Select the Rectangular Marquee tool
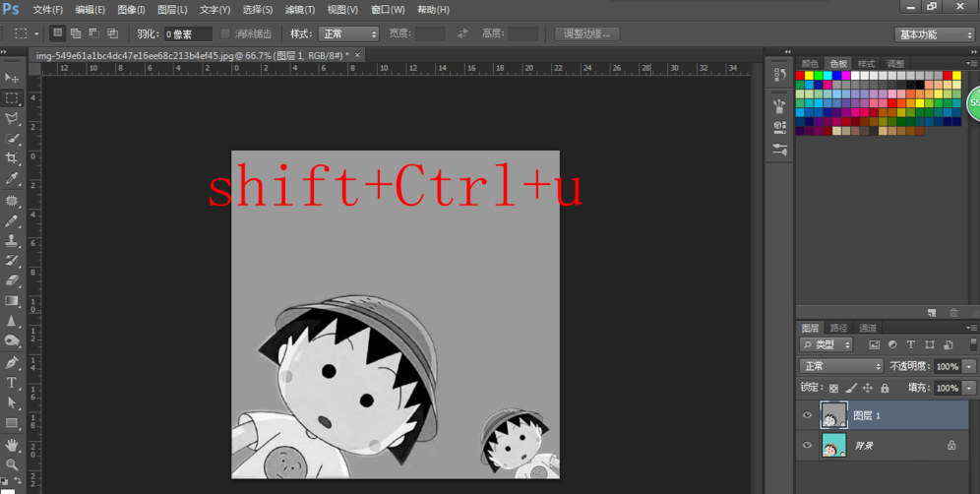This screenshot has width=980, height=494. tap(12, 98)
